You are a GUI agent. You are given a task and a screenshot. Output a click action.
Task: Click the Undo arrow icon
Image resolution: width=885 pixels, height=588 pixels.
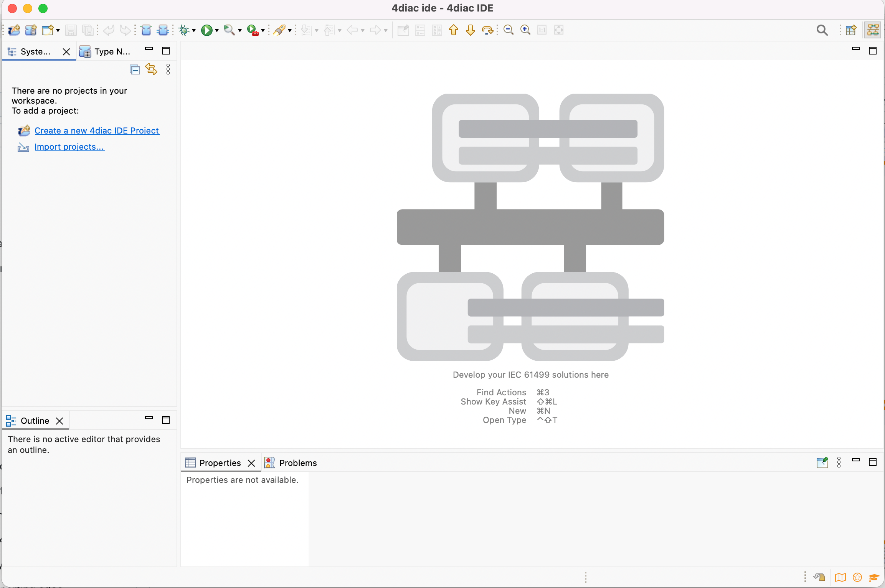point(109,30)
